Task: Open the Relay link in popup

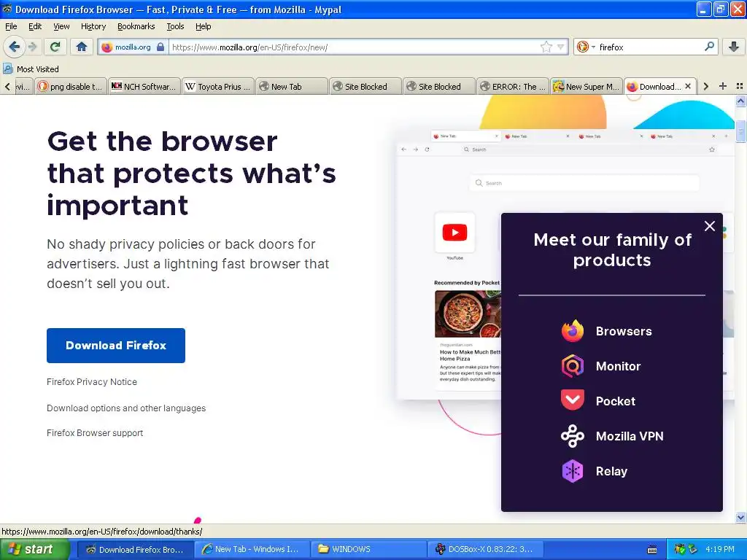Action: (x=611, y=472)
